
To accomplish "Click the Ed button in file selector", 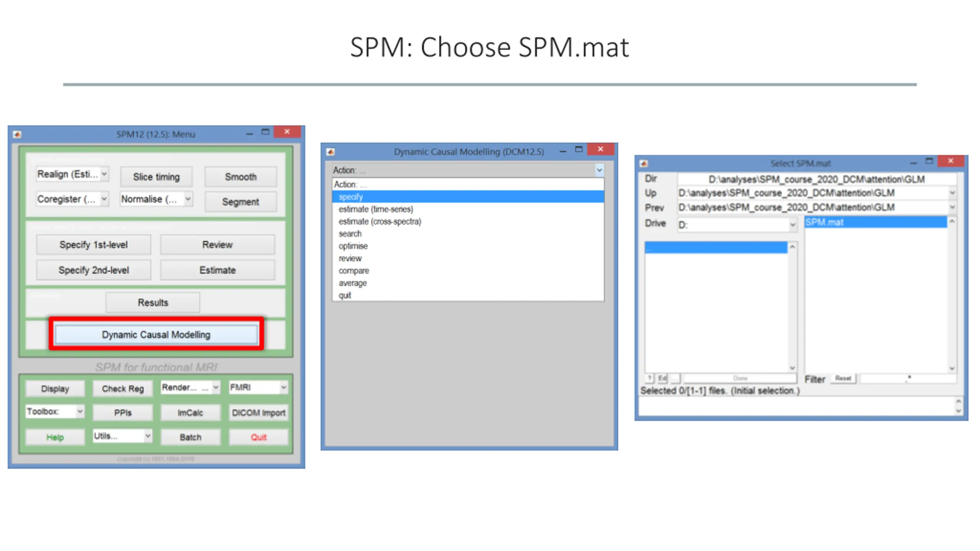I will pyautogui.click(x=662, y=378).
